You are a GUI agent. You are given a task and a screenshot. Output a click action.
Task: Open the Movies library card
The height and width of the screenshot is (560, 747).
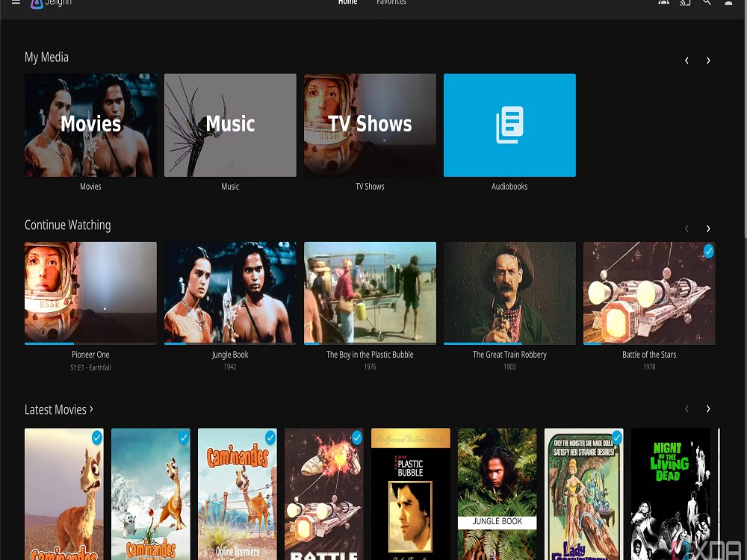[x=90, y=125]
